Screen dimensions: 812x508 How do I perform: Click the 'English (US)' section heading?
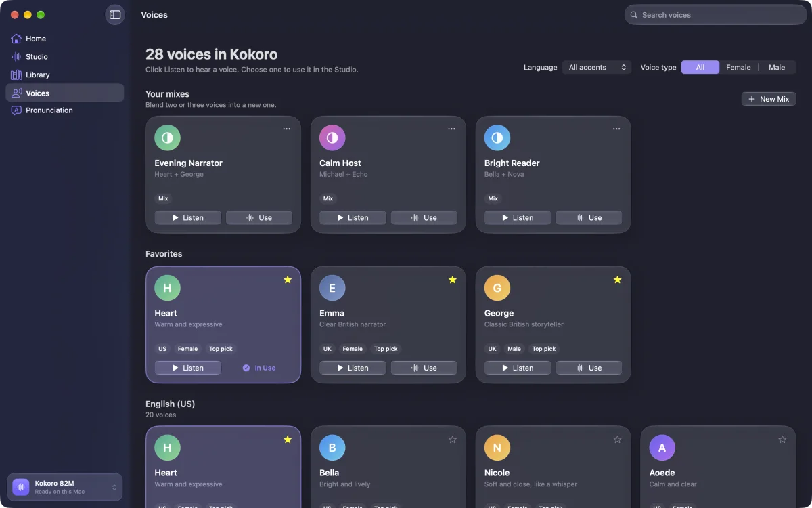coord(170,404)
